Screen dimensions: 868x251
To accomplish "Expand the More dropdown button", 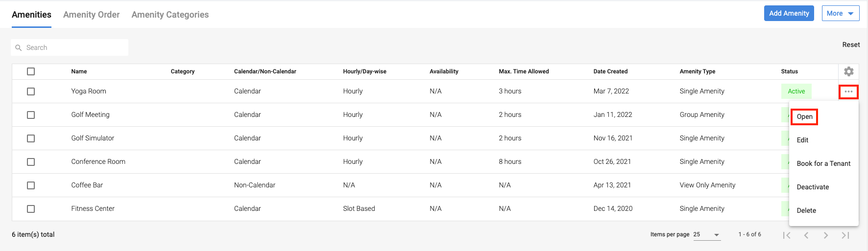I will 840,13.
